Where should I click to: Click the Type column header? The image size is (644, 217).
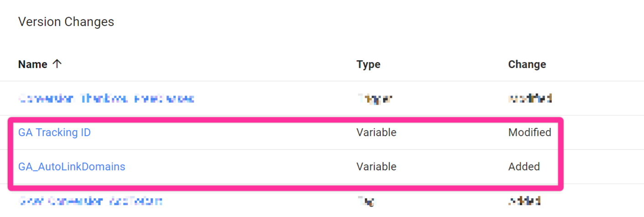point(368,64)
